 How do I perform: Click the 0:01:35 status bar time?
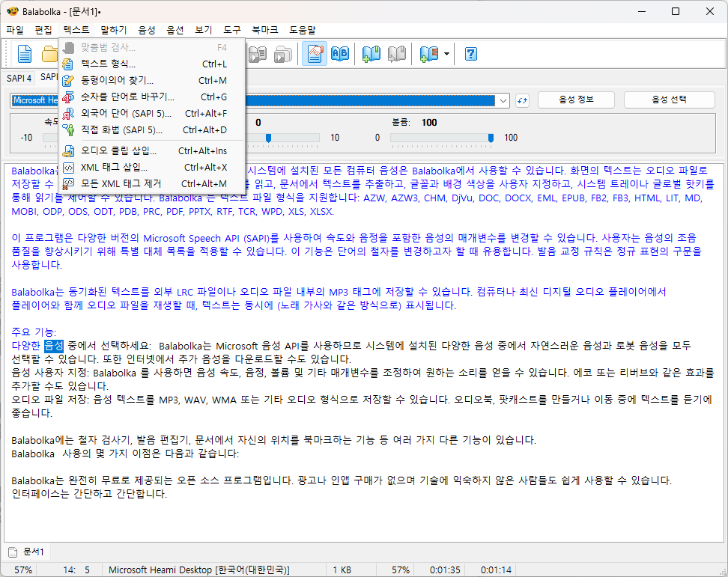pyautogui.click(x=445, y=570)
